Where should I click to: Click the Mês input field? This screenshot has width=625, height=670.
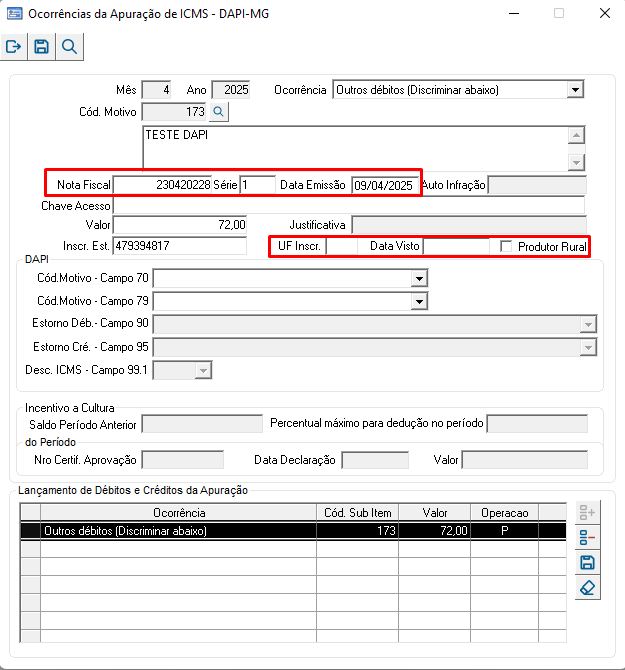(156, 90)
